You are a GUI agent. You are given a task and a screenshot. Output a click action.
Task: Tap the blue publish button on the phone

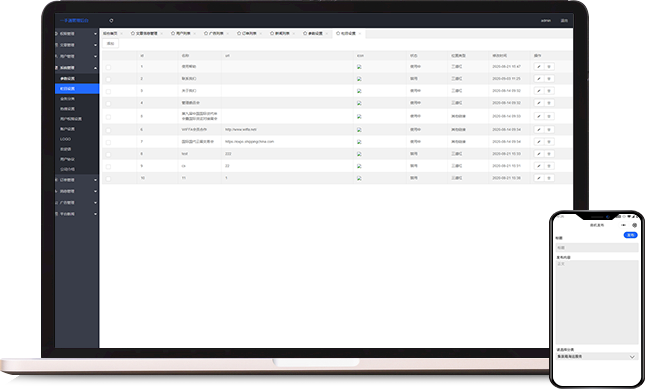630,235
